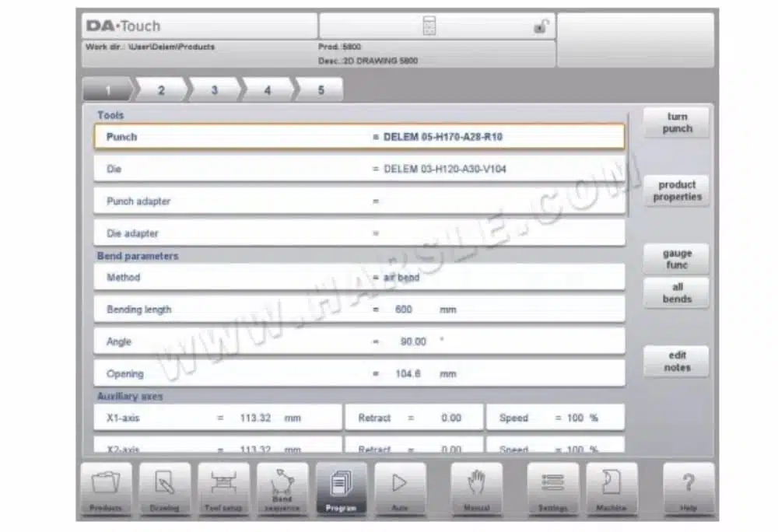Screen dimensions: 778x532
Task: Click the 'Auxiliary axes' section heading
Action: (x=129, y=396)
